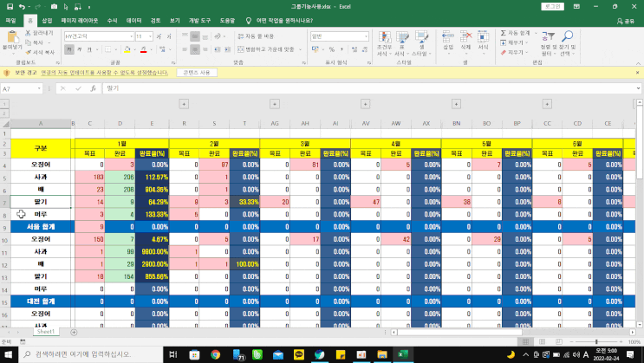Decrease font size with the smaller 가 icon
The width and height of the screenshot is (644, 363).
tap(169, 36)
